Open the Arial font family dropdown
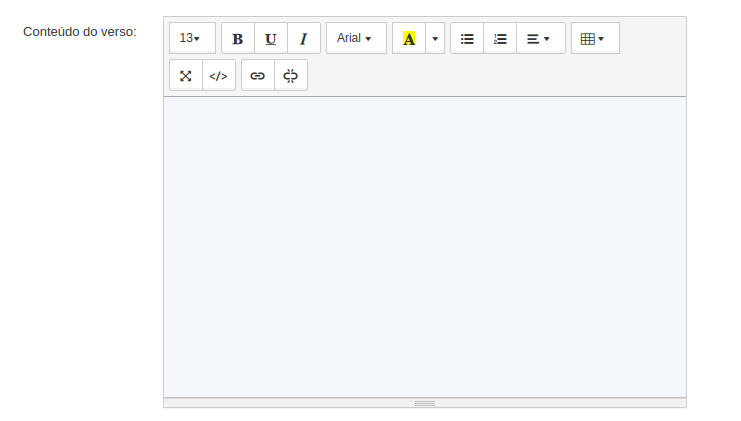741x421 pixels. (x=356, y=38)
